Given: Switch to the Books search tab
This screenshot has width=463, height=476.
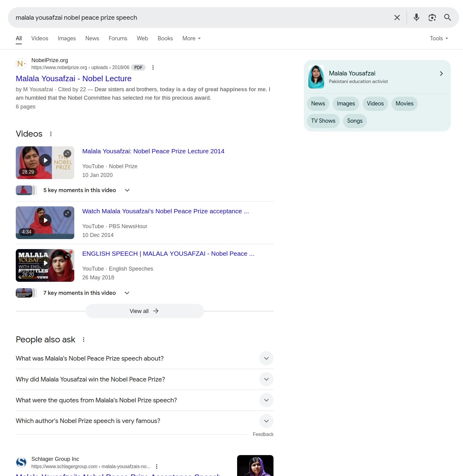Looking at the screenshot, I should point(165,38).
